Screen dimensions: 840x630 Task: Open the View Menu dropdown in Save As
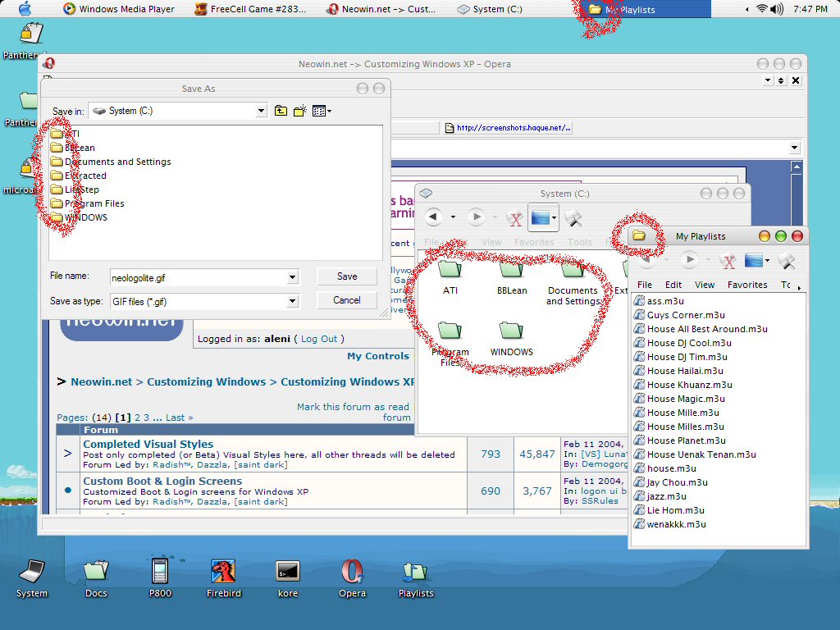322,111
